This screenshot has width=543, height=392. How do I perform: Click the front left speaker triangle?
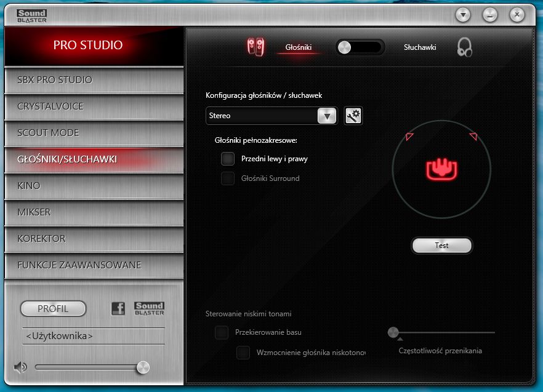coord(409,136)
